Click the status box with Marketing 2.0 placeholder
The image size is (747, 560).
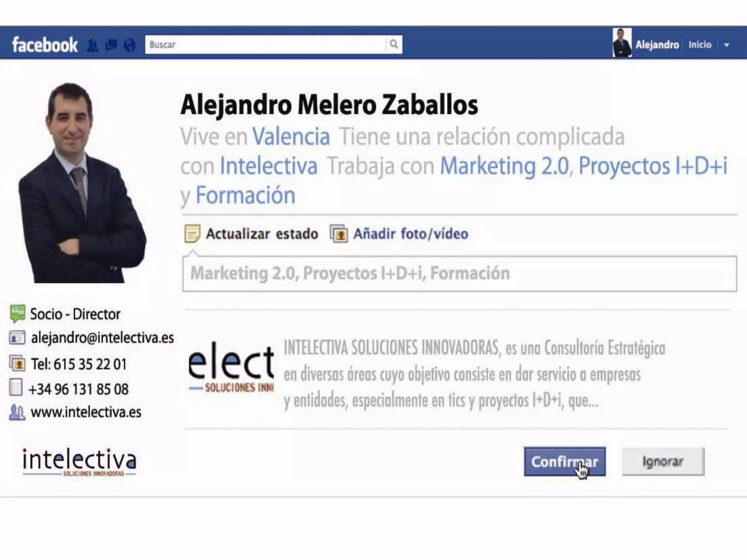(x=460, y=273)
